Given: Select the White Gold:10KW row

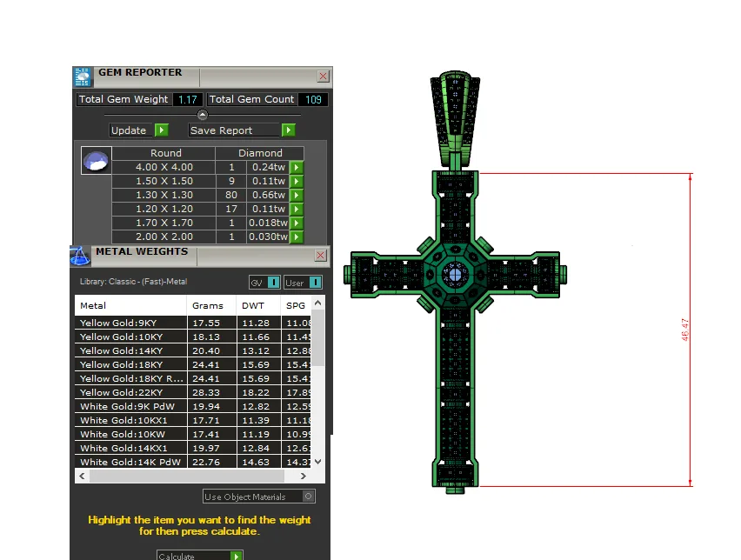Looking at the screenshot, I should click(x=193, y=434).
